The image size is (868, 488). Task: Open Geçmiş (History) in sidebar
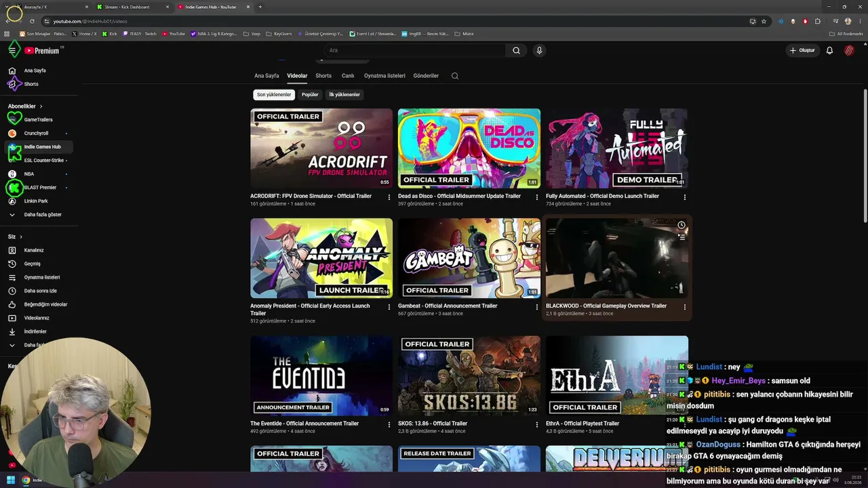pyautogui.click(x=39, y=264)
